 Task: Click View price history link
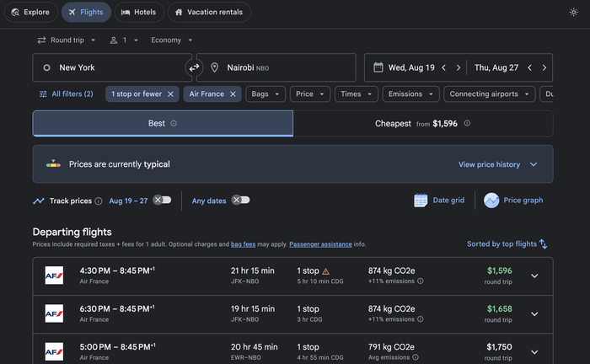489,164
